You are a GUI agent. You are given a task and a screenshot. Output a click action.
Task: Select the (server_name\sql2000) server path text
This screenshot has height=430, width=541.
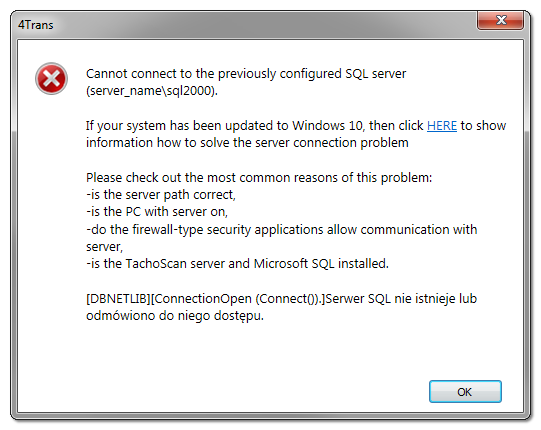pos(152,91)
